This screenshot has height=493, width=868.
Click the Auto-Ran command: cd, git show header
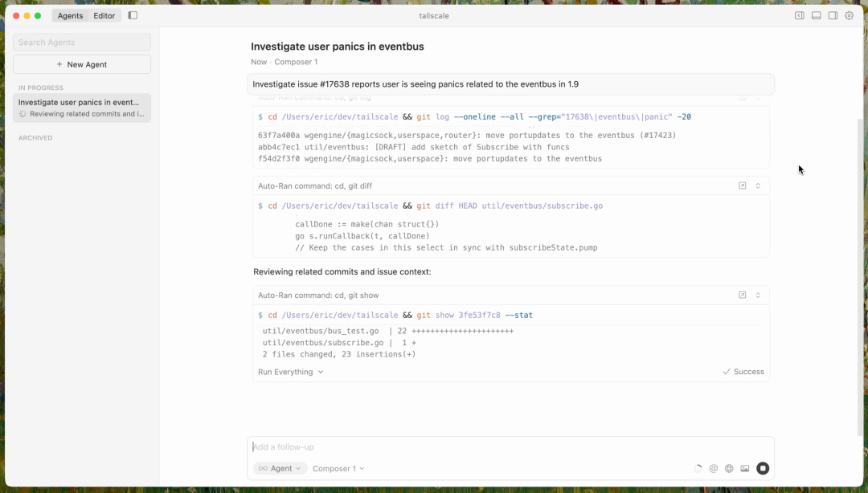click(318, 295)
